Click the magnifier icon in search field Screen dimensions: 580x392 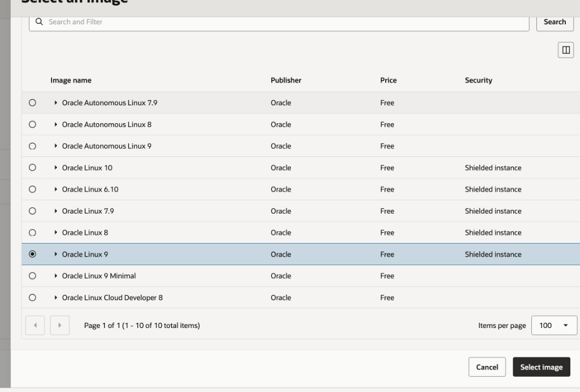(39, 22)
